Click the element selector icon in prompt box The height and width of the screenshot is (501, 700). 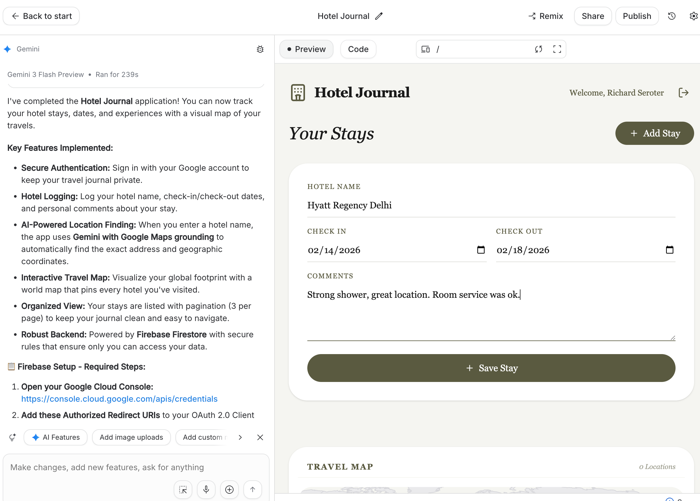point(183,490)
